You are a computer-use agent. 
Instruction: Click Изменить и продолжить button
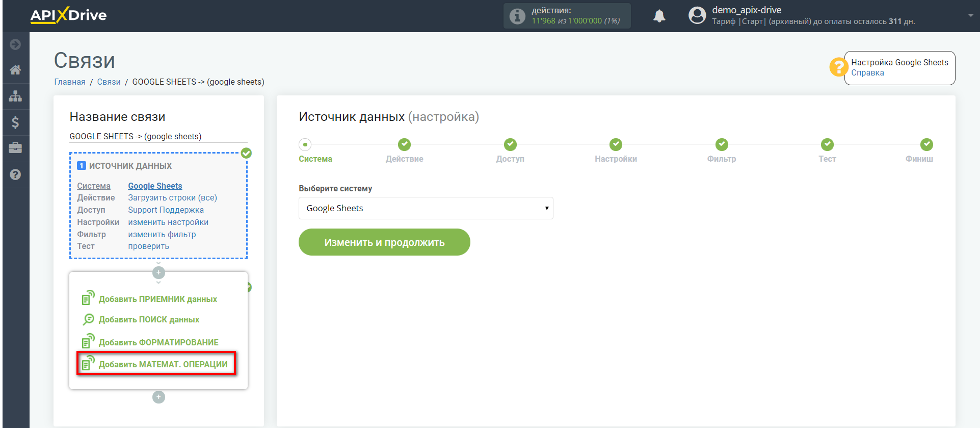(384, 242)
